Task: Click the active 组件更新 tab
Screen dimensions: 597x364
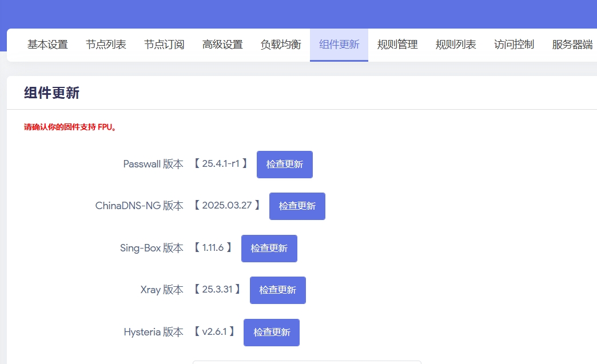Action: coord(339,45)
